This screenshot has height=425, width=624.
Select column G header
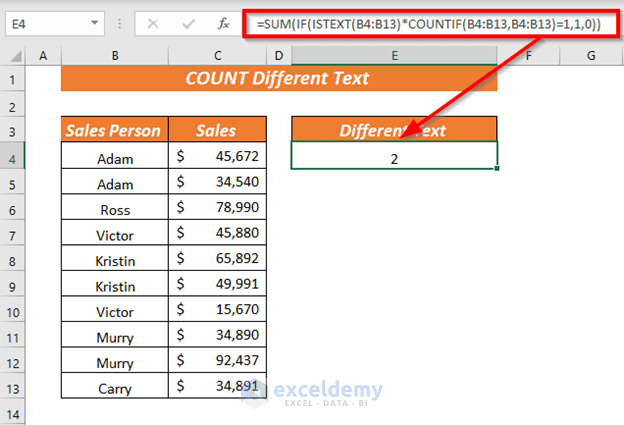point(593,54)
